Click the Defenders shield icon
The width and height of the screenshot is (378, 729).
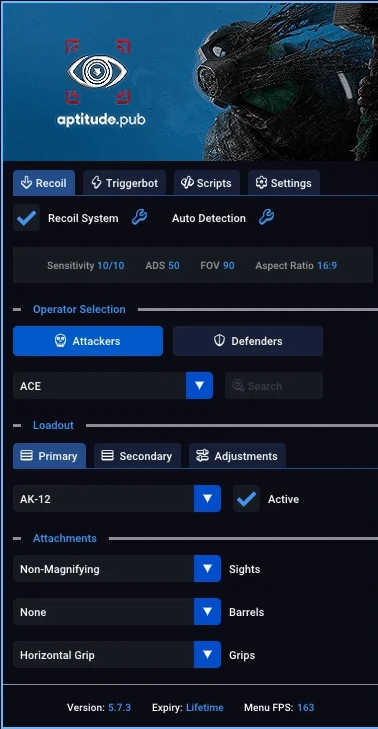click(219, 341)
